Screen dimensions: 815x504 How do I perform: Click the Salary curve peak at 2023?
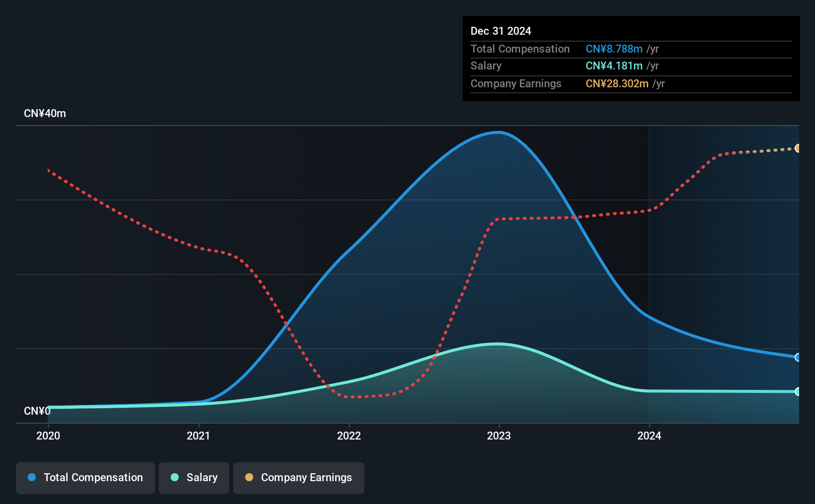pos(499,344)
